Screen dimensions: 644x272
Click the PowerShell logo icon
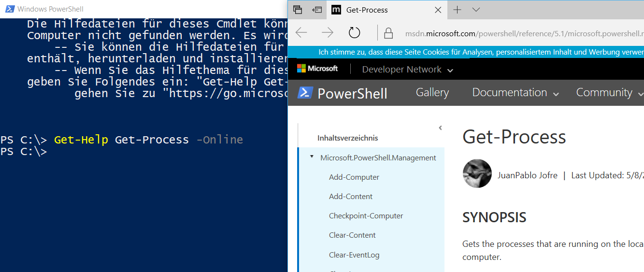[x=305, y=92]
